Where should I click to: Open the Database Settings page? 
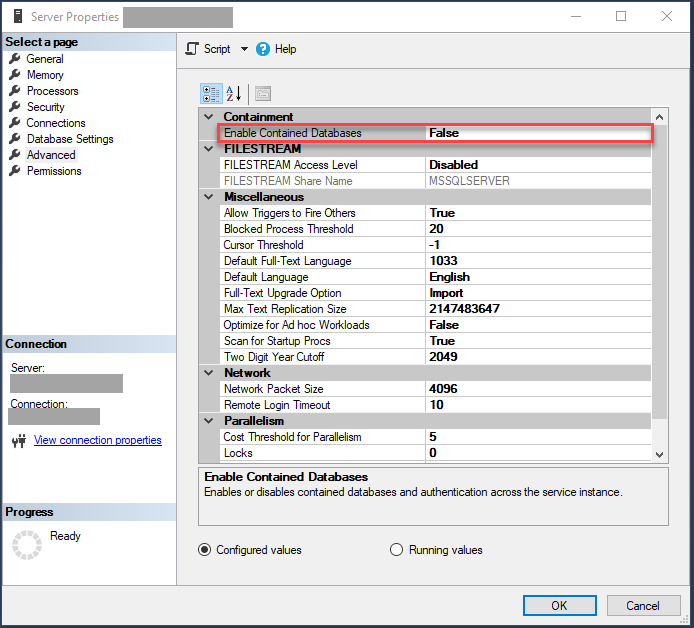(x=70, y=139)
